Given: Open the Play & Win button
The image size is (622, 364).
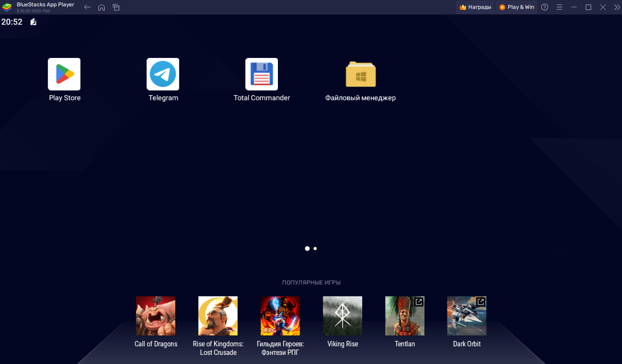Looking at the screenshot, I should (x=516, y=7).
